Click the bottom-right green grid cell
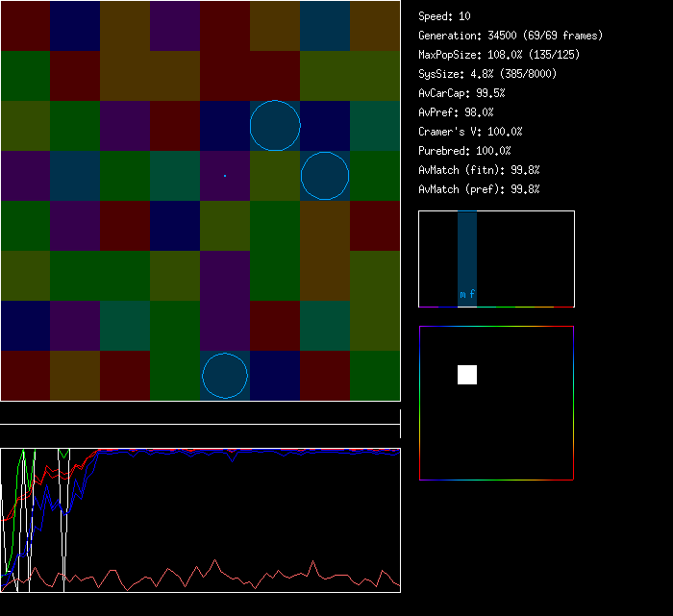This screenshot has width=673, height=616. pos(375,376)
